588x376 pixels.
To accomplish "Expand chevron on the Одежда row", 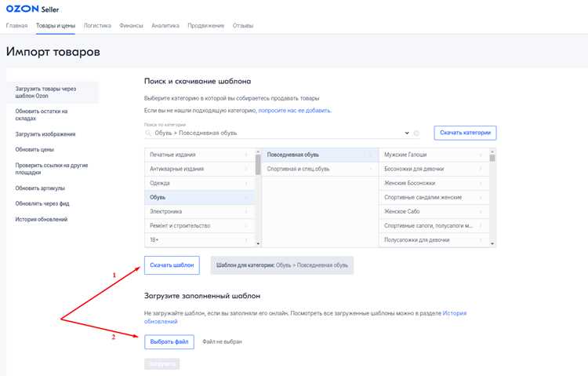I will click(246, 184).
